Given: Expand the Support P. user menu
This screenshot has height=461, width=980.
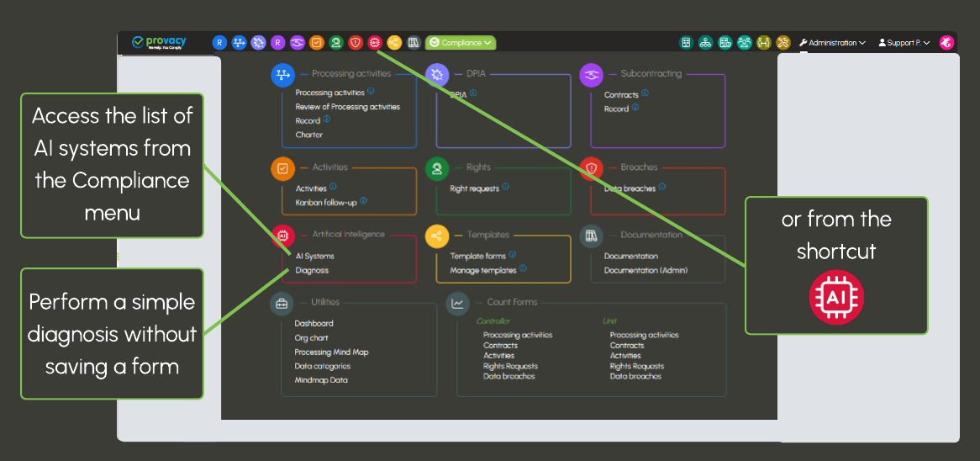Looking at the screenshot, I should coord(904,42).
